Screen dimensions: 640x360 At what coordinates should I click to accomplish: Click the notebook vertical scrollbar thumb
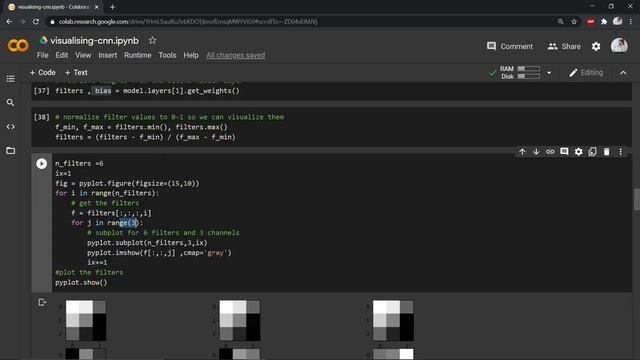(x=636, y=199)
